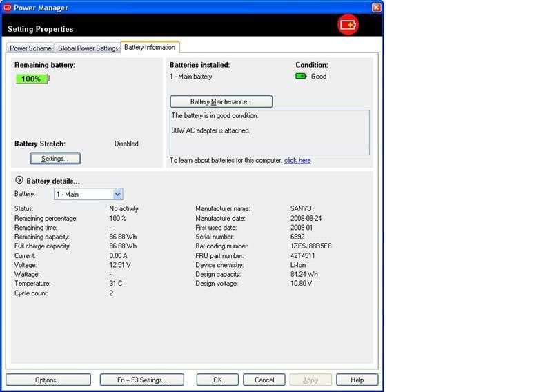Open the Battery selection dropdown
552x392 pixels.
tap(117, 195)
